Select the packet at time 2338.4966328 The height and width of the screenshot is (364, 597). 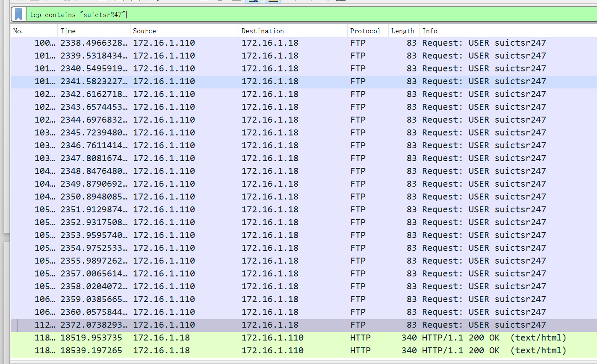point(304,43)
